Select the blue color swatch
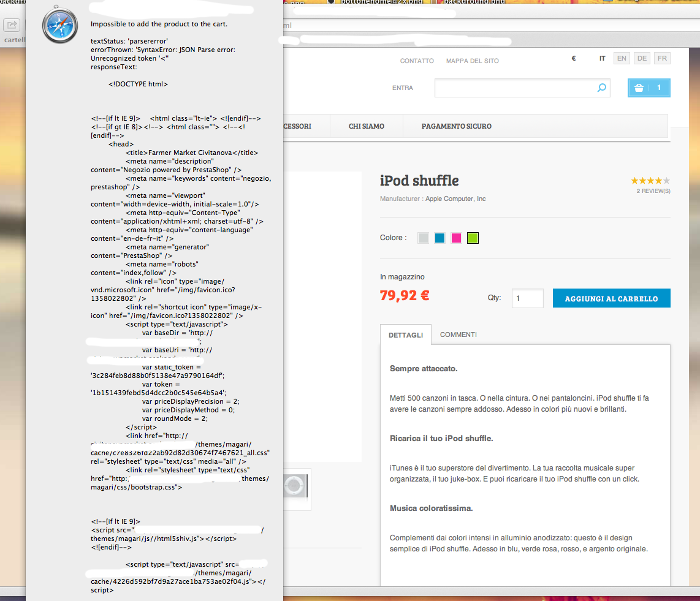 point(439,238)
